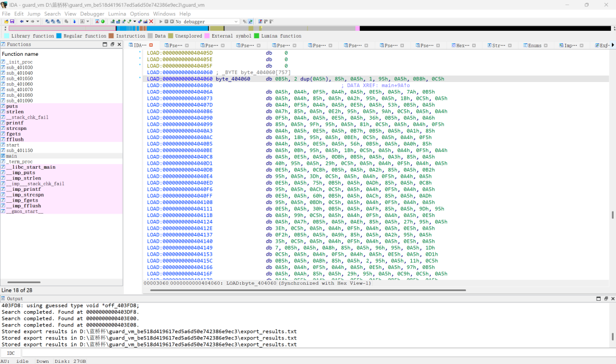The height and width of the screenshot is (364, 616).
Task: Click External symbol pink legend swatch
Action: pos(207,36)
